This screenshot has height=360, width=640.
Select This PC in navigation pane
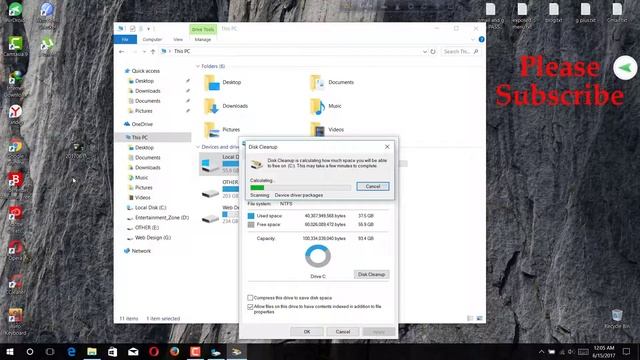pos(140,138)
